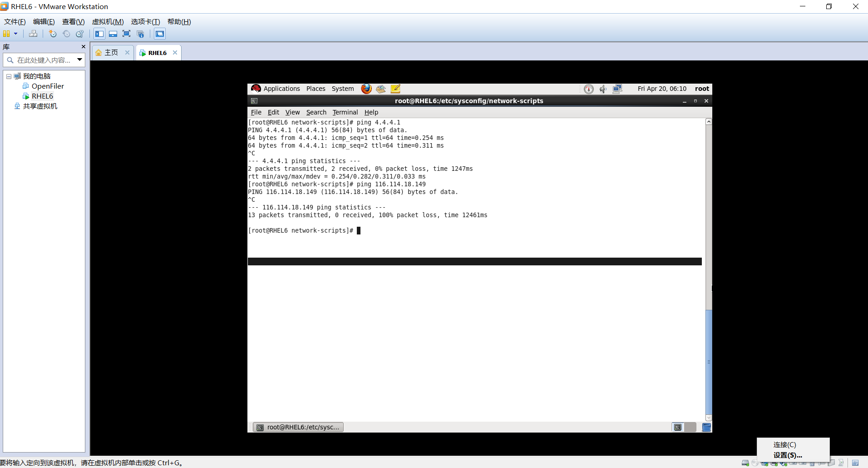Switch to the first GNOME workspace
This screenshot has height=468, width=868.
[x=678, y=427]
